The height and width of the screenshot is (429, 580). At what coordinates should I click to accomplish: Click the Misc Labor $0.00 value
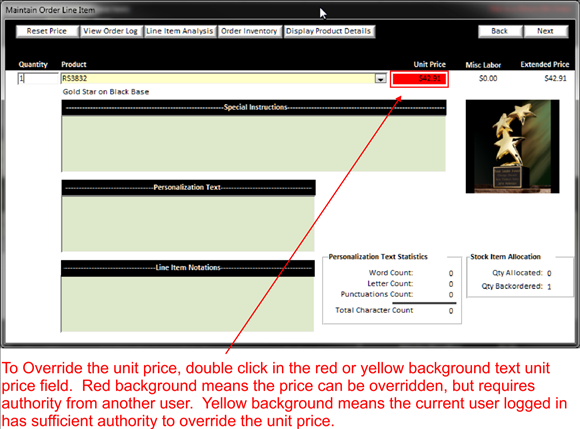(x=488, y=78)
